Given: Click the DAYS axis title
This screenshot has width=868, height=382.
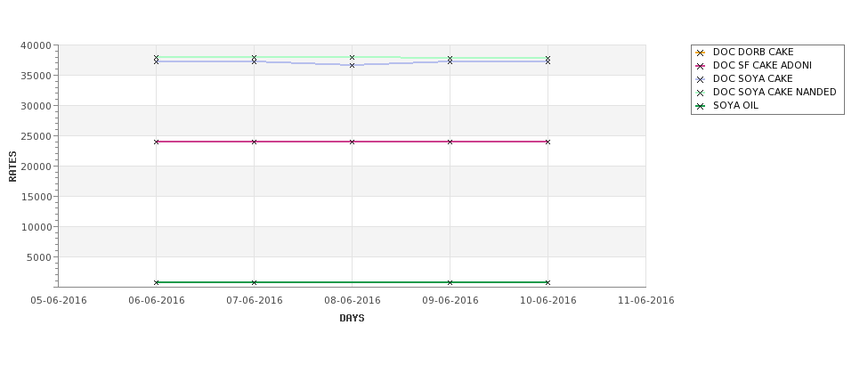Looking at the screenshot, I should point(352,319).
